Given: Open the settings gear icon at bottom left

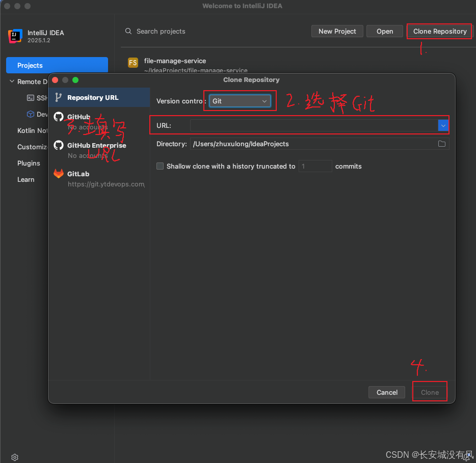Looking at the screenshot, I should (x=15, y=457).
